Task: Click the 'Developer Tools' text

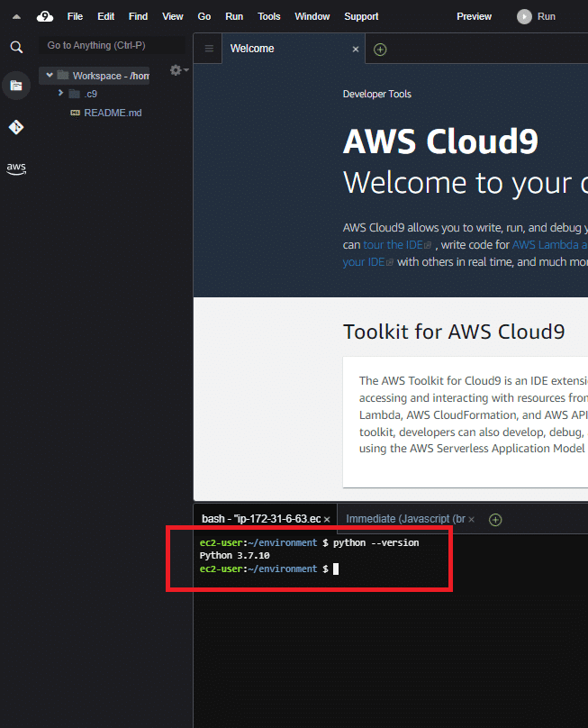Action: 376,95
